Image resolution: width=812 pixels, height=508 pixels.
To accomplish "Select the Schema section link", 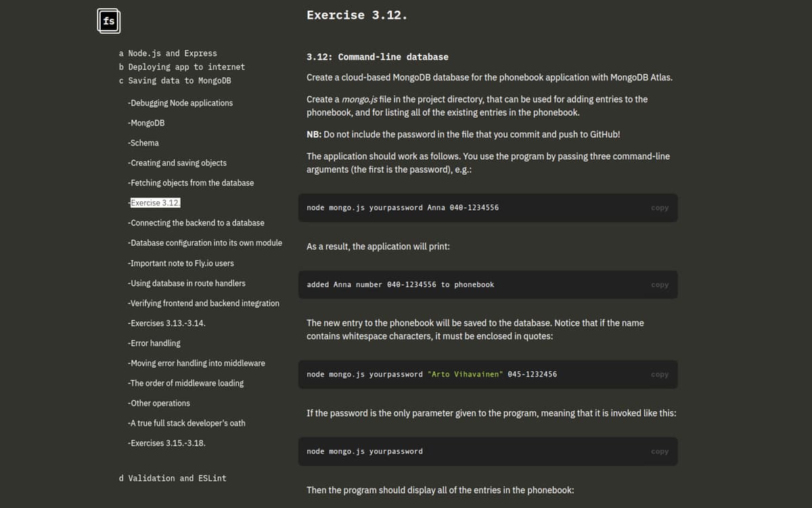I will coord(143,143).
